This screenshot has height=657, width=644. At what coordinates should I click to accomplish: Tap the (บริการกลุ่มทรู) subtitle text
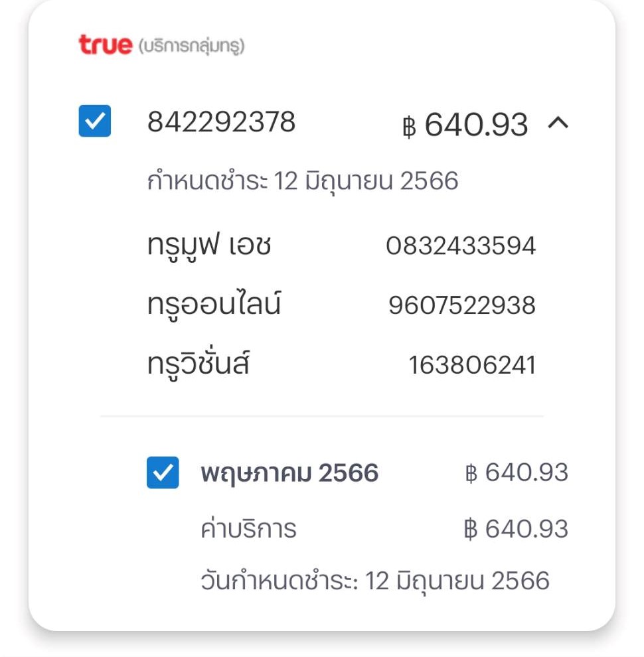[x=192, y=46]
